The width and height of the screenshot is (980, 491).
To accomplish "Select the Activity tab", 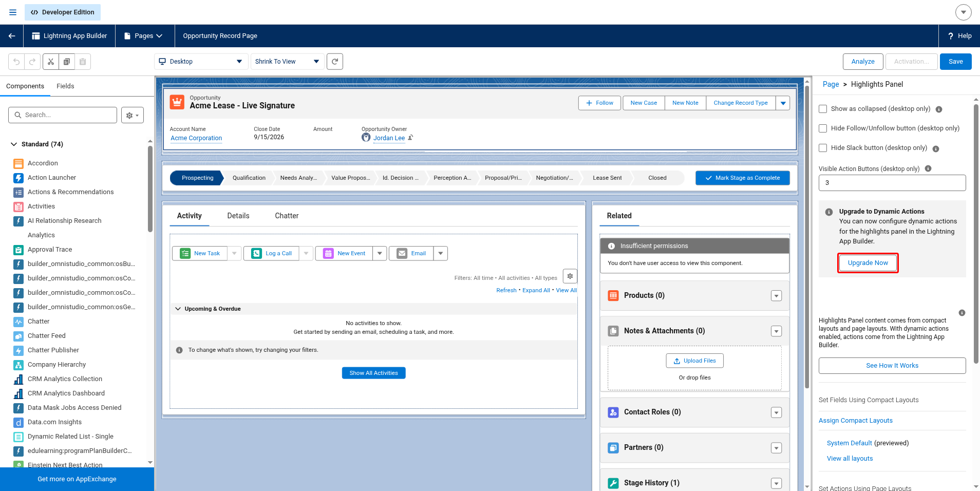I will coord(190,216).
